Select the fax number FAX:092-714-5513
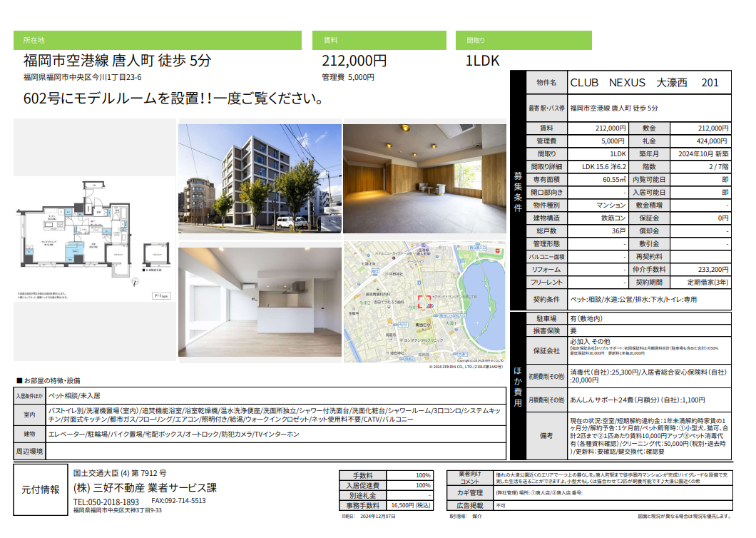756x538 pixels. pos(178,501)
